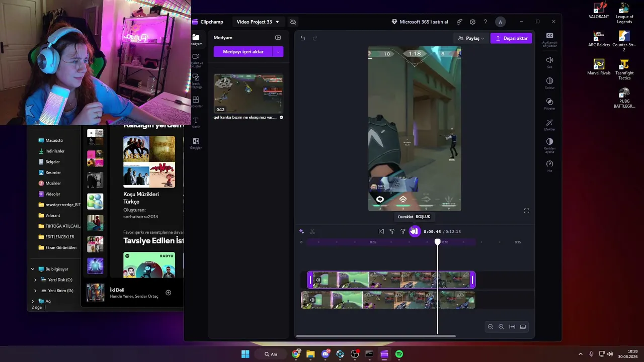This screenshot has height=362, width=644.
Task: Open the İçerik kitaplığı content library tab
Action: [196, 81]
